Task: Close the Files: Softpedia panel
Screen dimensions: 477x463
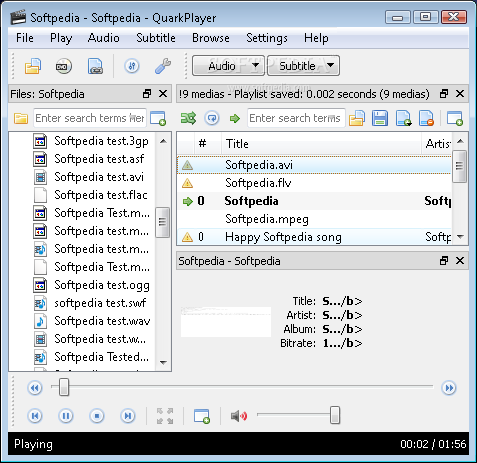Action: tap(163, 94)
